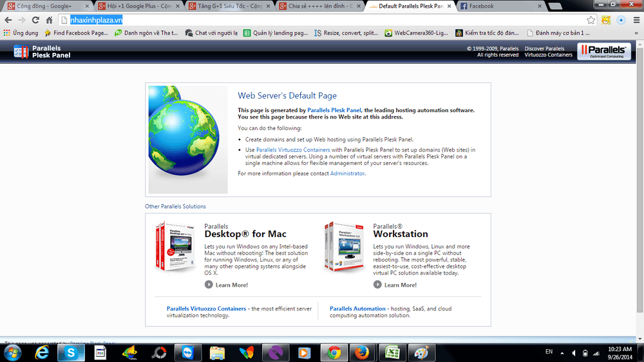Click the volume speaker tray icon
Image resolution: width=644 pixels, height=362 pixels.
coord(574,353)
